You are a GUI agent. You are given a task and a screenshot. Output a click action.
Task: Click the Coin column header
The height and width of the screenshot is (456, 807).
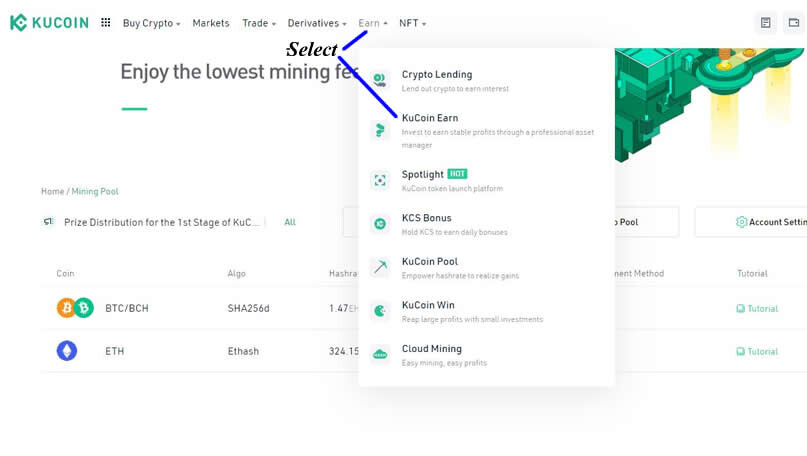point(65,273)
